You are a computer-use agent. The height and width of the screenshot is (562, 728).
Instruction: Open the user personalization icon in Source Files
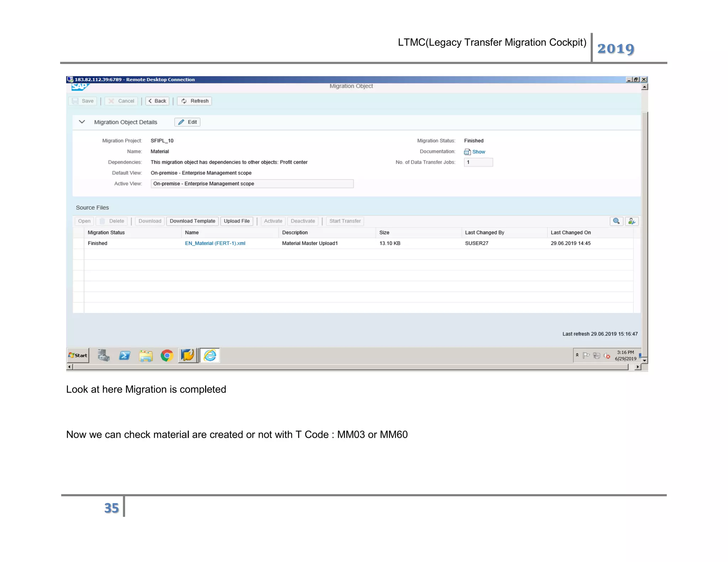631,221
